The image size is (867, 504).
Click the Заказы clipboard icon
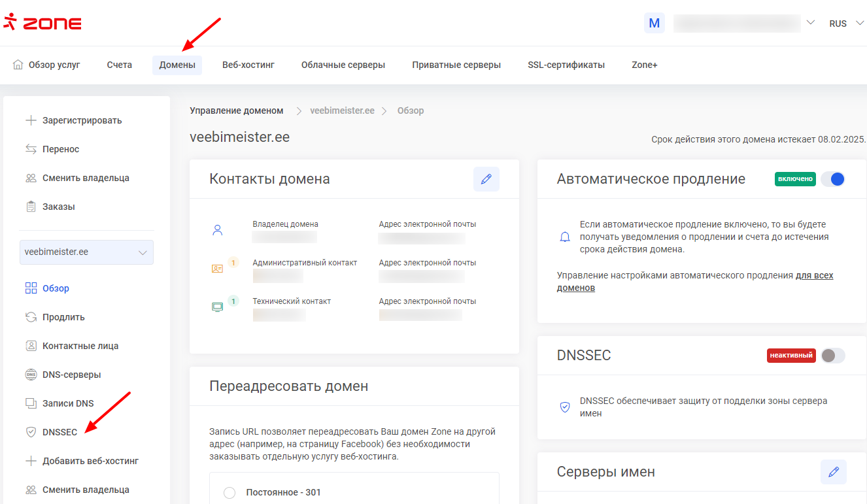pos(31,207)
